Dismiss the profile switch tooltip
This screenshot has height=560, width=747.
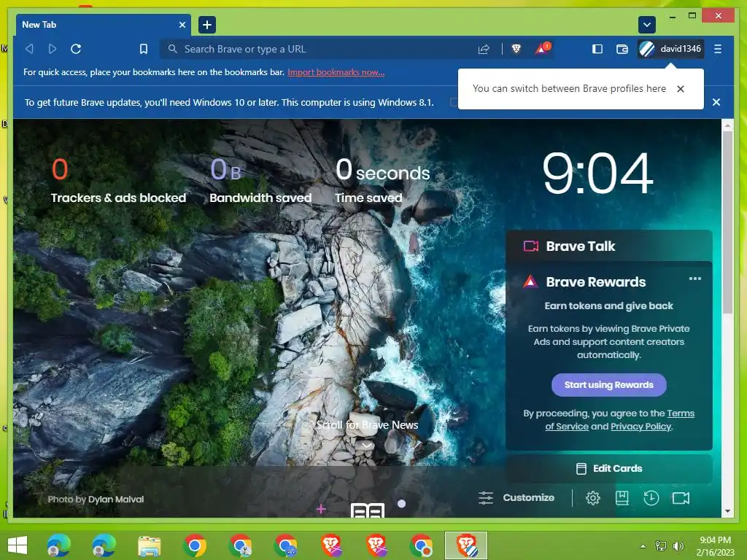tap(681, 88)
